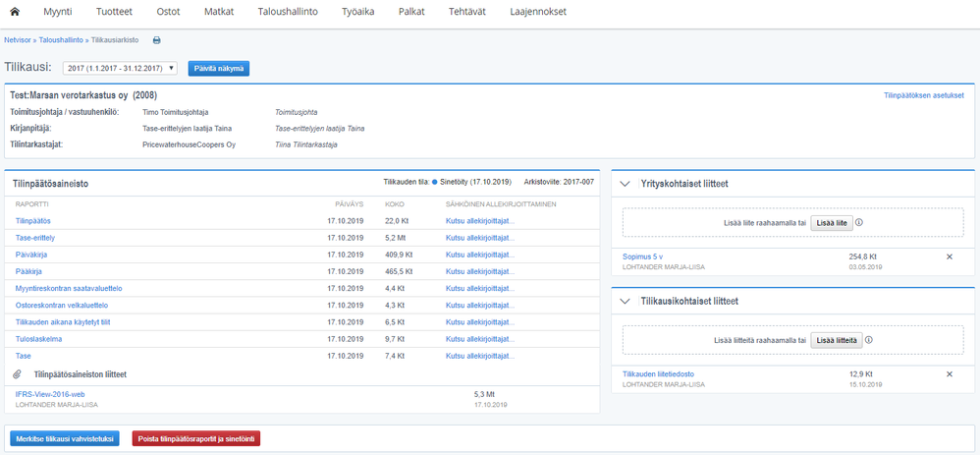This screenshot has width=980, height=455.
Task: Collapse the Yrityskohtaiset liitteet section
Action: click(x=625, y=184)
